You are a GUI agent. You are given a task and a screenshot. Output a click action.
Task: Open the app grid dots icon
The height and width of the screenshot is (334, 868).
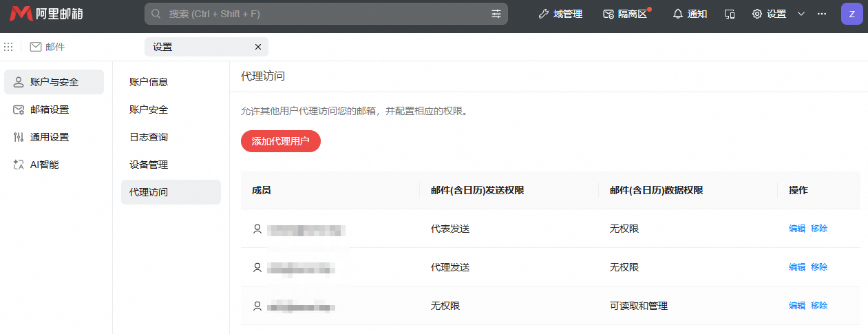click(8, 47)
